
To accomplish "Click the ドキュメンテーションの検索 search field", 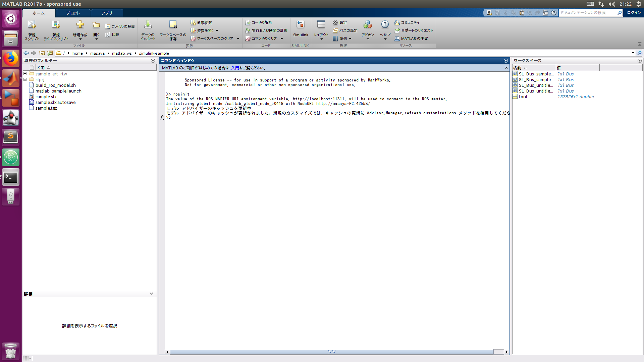I will tap(589, 12).
